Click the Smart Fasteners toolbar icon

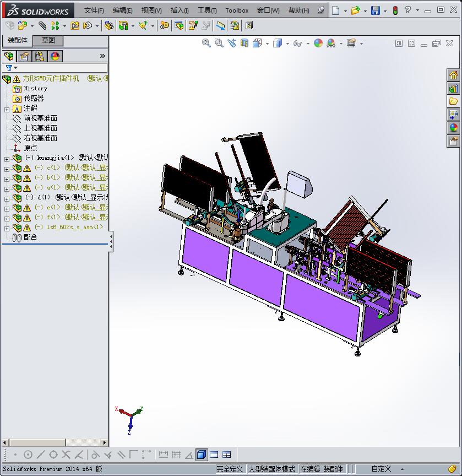pyautogui.click(x=75, y=25)
